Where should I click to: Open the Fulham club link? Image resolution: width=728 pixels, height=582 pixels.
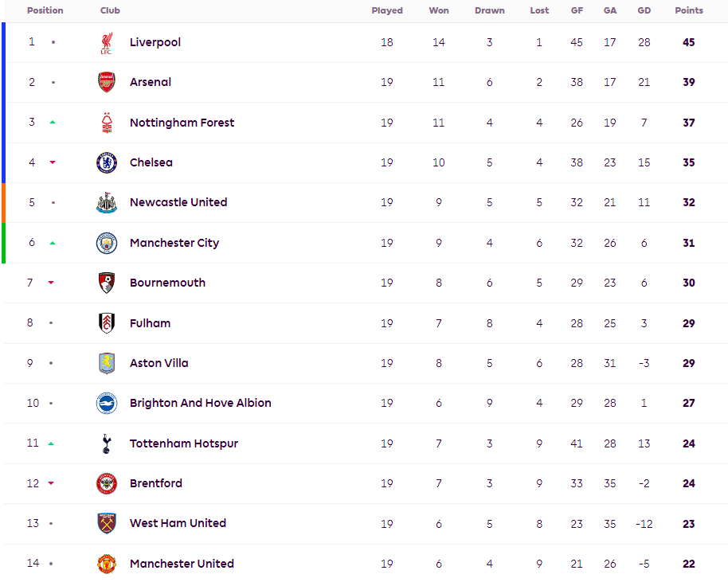(150, 323)
